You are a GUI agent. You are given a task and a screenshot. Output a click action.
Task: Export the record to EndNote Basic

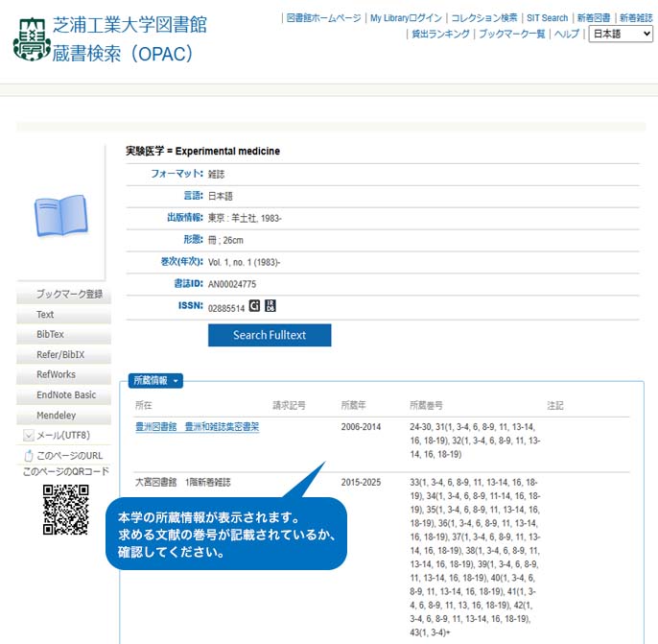coord(66,395)
